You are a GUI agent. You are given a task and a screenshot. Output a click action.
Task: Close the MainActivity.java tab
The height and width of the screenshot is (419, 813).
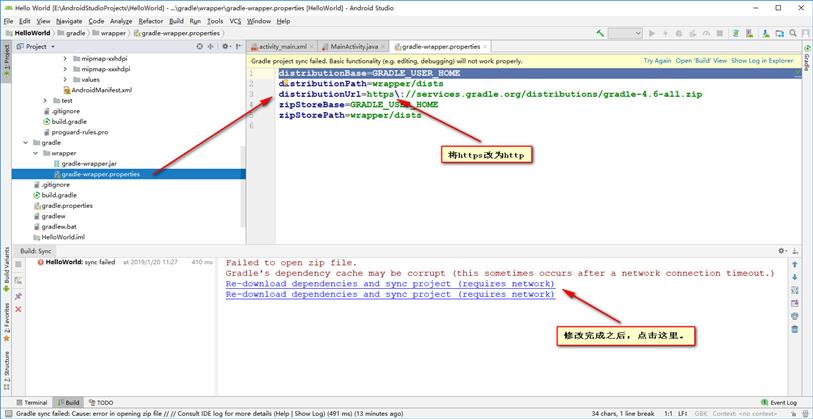point(382,47)
